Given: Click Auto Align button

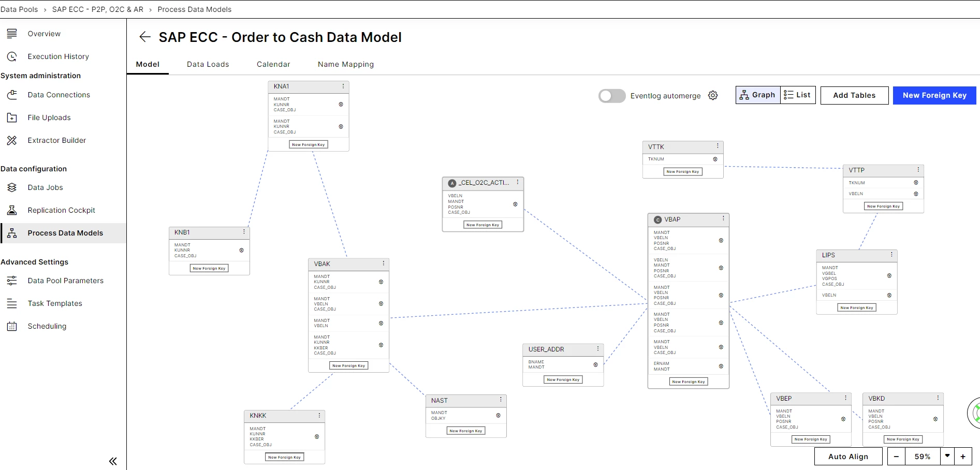Looking at the screenshot, I should (x=848, y=457).
